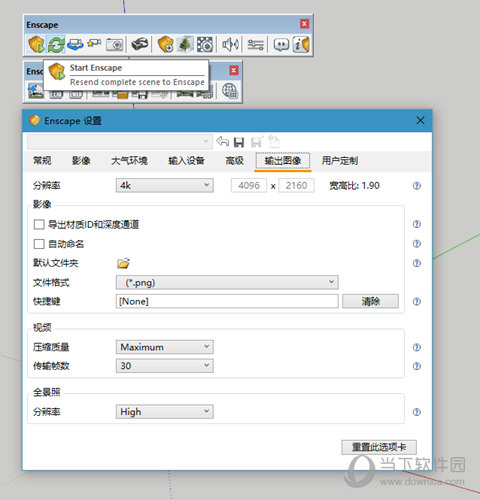Open the 4k resolution dropdown
Screen dimensions: 480x500
coord(165,185)
